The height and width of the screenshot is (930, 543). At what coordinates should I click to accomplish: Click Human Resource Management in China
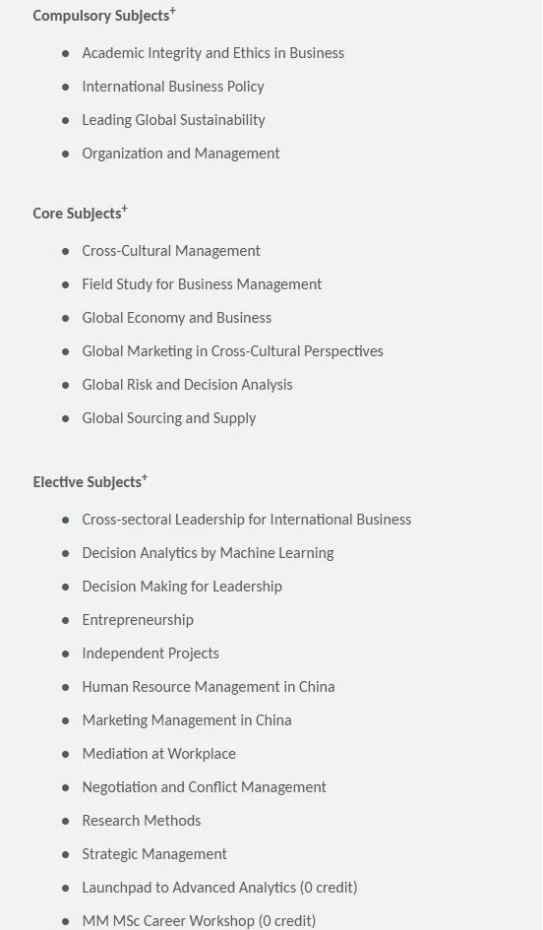coord(208,687)
